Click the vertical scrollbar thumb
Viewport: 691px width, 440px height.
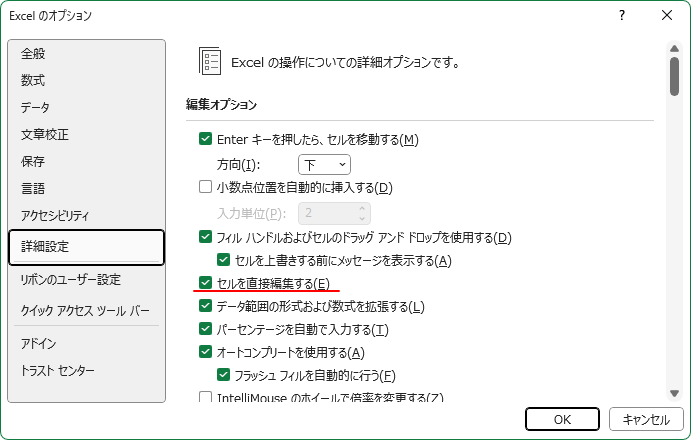(674, 76)
